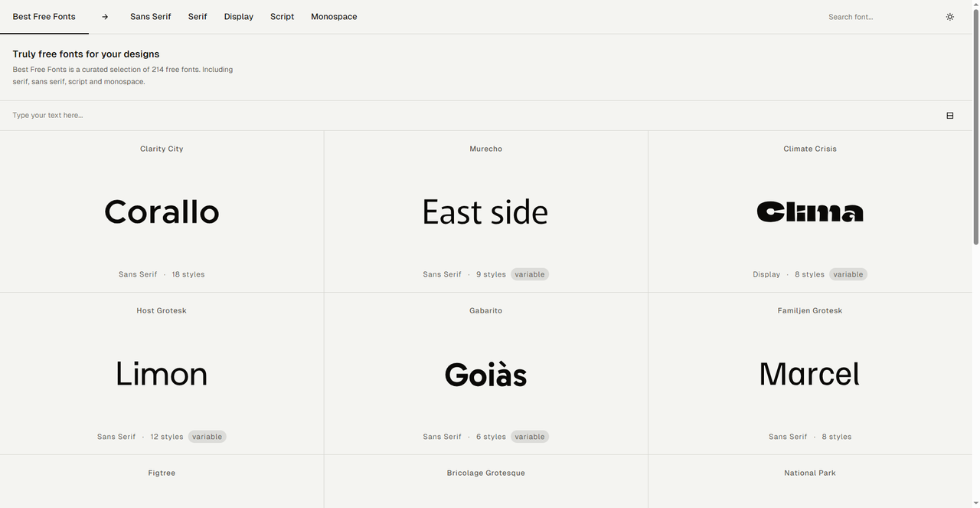This screenshot has height=508, width=980.
Task: Open Climate Crisis 'Clima' font preview
Action: click(809, 212)
